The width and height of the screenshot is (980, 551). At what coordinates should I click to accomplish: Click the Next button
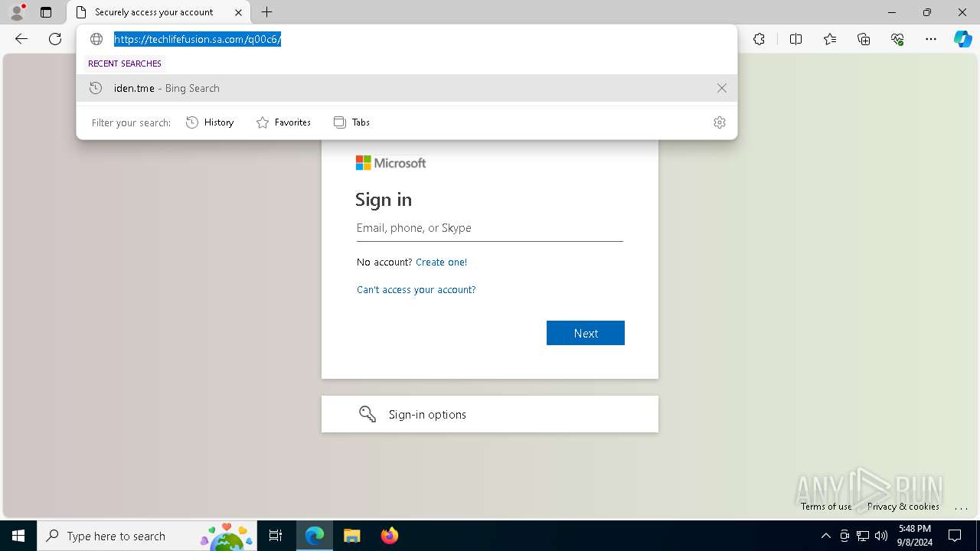(x=586, y=333)
